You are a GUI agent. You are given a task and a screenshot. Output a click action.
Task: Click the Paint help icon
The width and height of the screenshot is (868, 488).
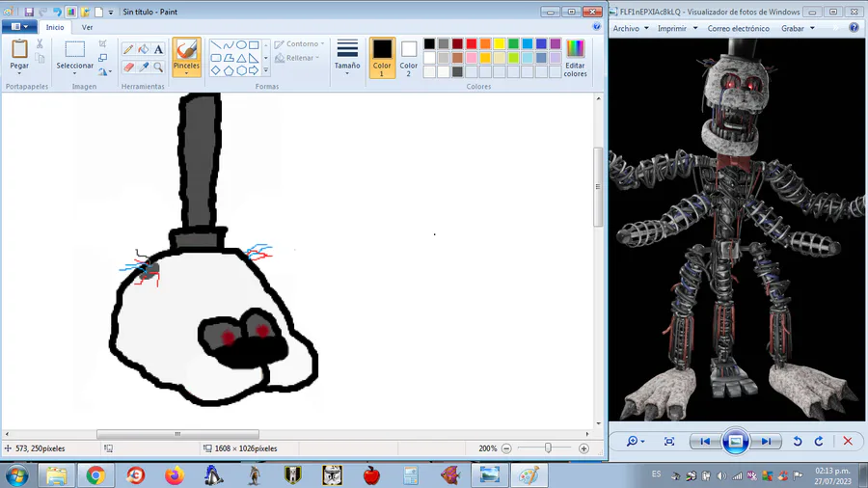click(596, 27)
